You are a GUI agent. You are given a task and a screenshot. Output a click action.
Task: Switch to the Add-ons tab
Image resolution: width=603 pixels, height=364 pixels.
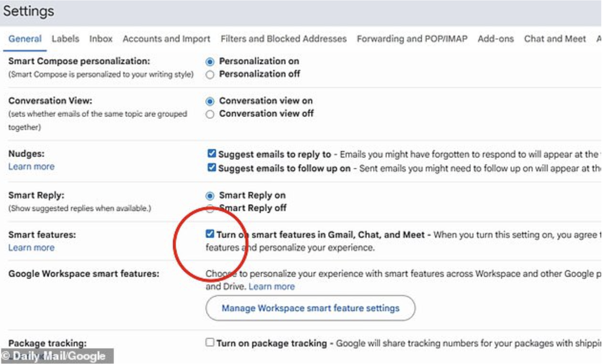pyautogui.click(x=495, y=39)
